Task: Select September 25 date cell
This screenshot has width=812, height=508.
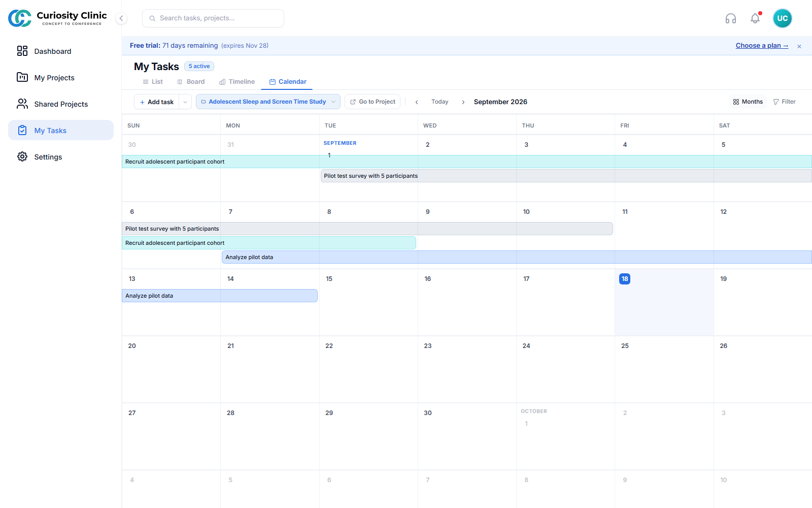Action: 664,369
